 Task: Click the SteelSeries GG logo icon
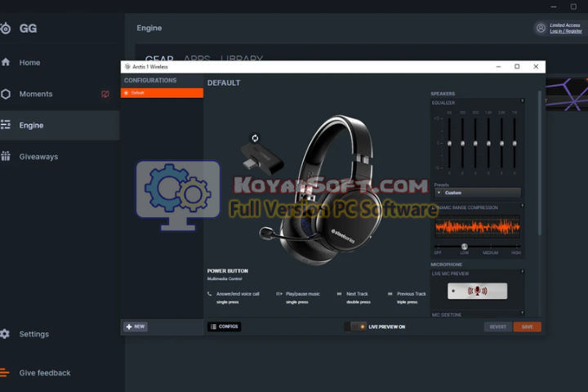click(x=5, y=29)
